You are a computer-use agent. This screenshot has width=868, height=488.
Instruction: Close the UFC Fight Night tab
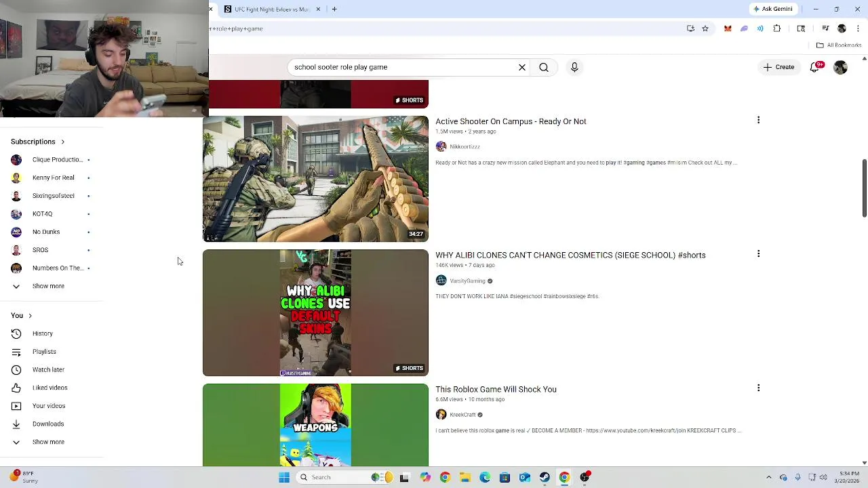318,9
